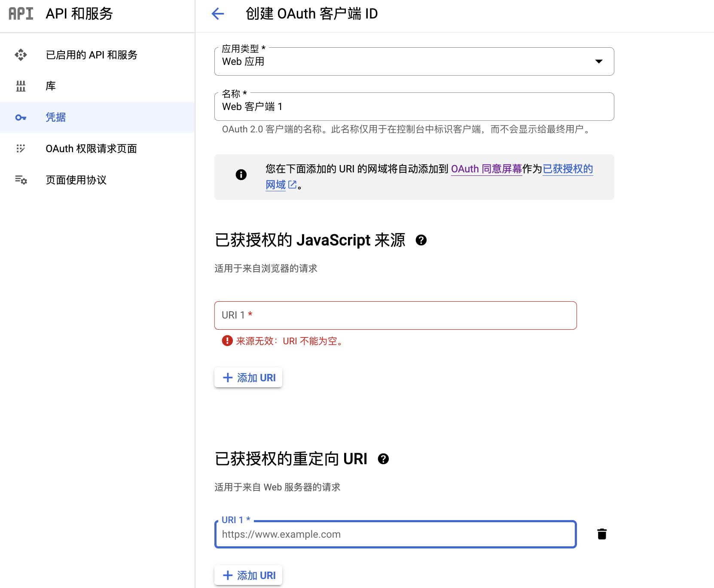
Task: Click the API 和服务 header title
Action: click(x=79, y=14)
